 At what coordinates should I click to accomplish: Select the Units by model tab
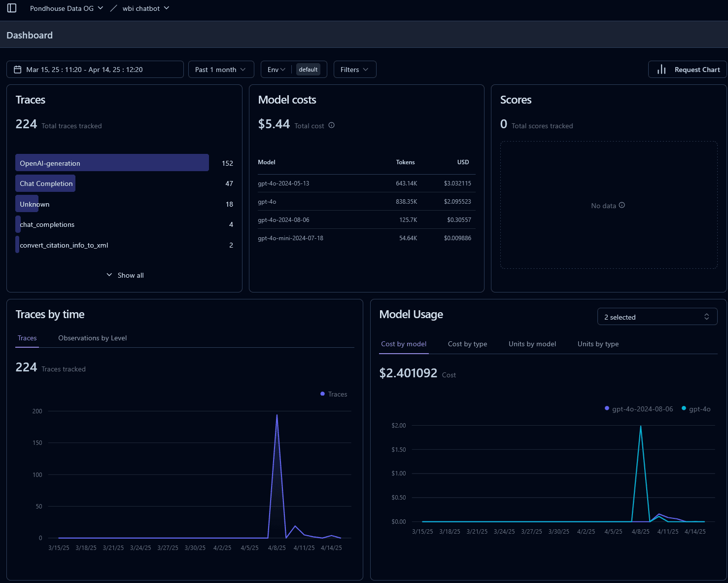coord(532,344)
